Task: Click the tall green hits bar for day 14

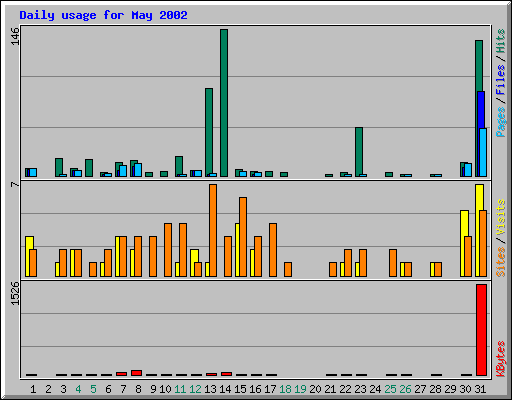Action: click(x=224, y=103)
